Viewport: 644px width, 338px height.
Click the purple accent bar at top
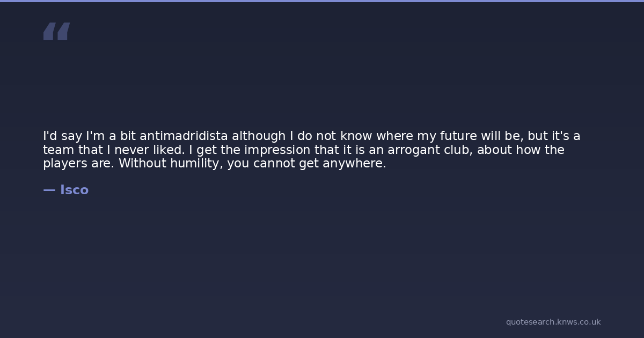322,1
